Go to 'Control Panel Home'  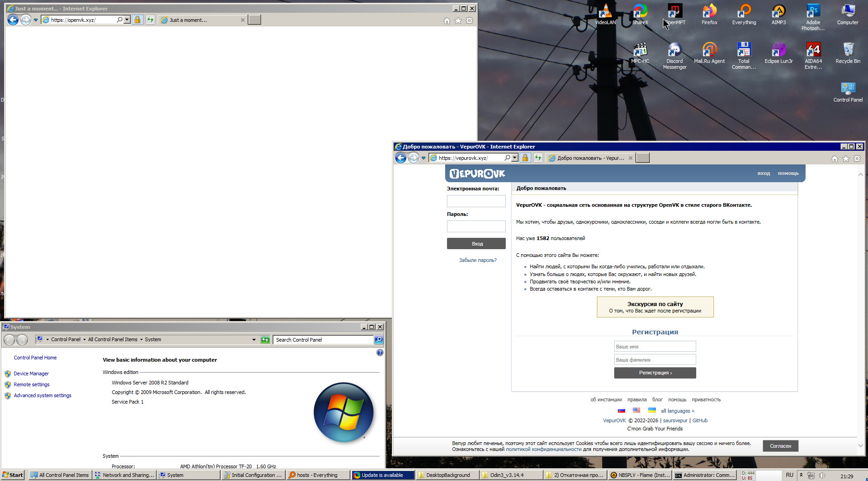coord(35,358)
